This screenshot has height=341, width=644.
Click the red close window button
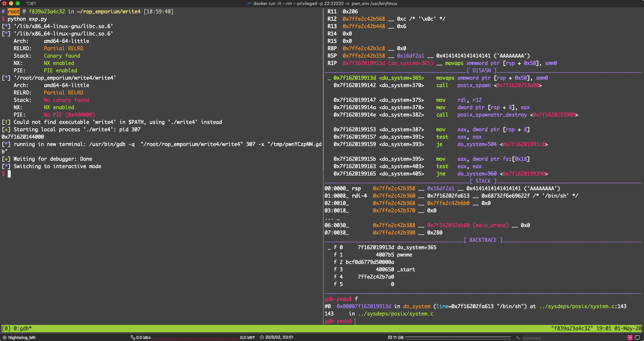click(4, 3)
